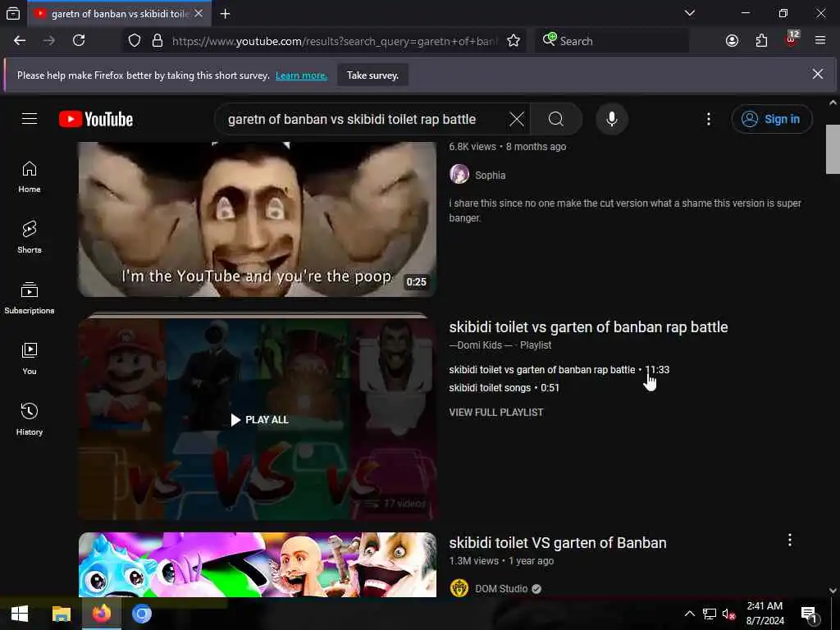View site security padlock info

coord(157,41)
